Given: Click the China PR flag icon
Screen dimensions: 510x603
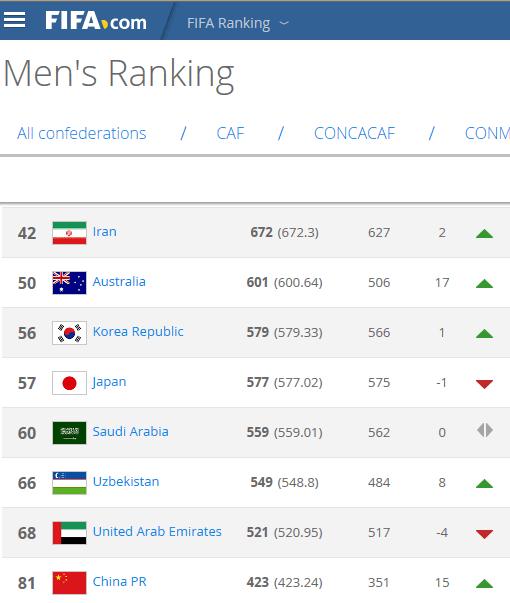Looking at the screenshot, I should 69,583.
